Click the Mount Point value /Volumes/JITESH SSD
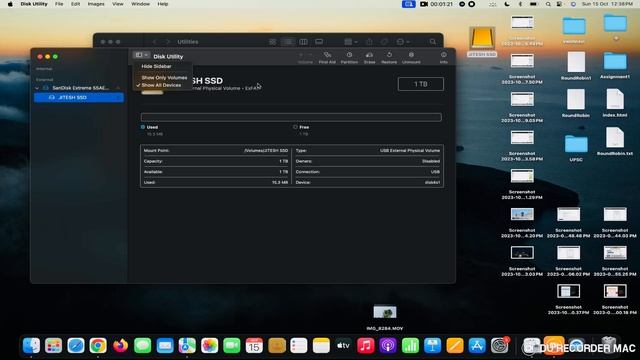 (x=266, y=151)
